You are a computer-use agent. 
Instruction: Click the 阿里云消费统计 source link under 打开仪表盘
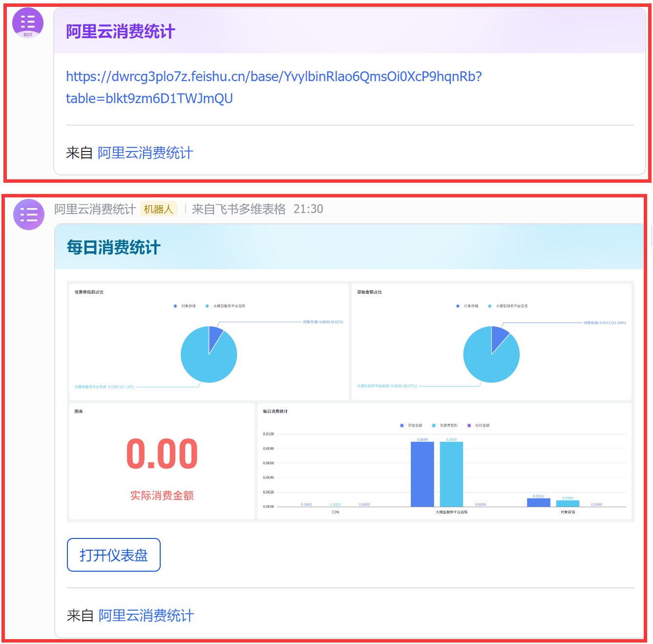[147, 616]
